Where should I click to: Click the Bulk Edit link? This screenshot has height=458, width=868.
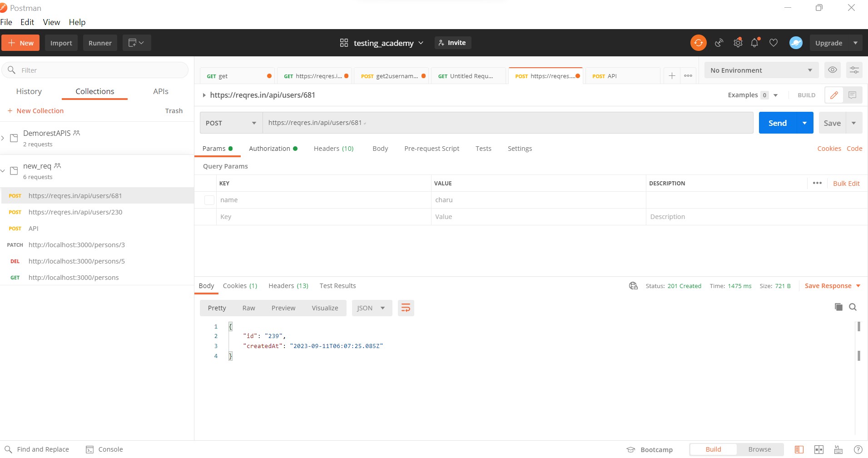(x=846, y=183)
